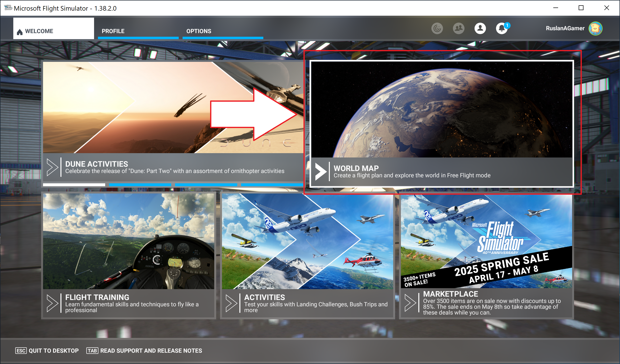Click the World Map chevron arrow
The width and height of the screenshot is (620, 364).
(x=321, y=171)
